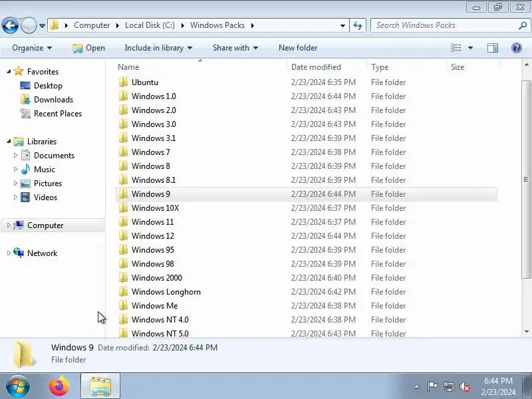Show hidden tray icons arrow
Viewport: 532px width, 399px height.
click(416, 386)
